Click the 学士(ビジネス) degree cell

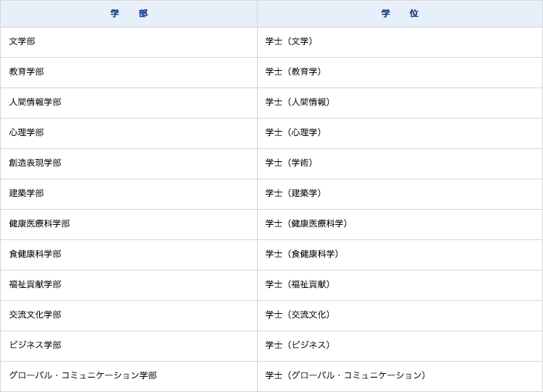coord(300,346)
